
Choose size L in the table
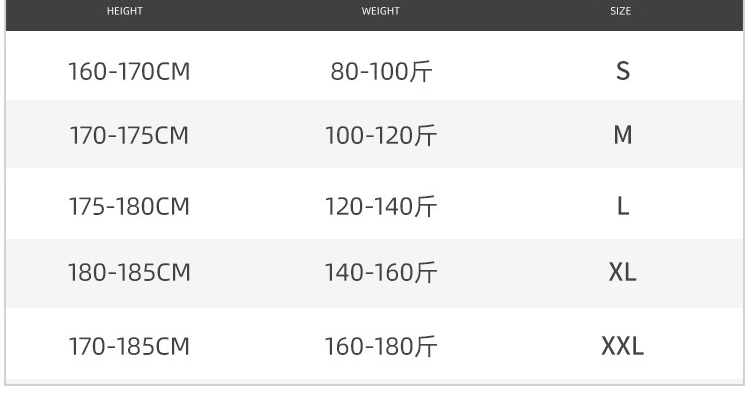[622, 207]
